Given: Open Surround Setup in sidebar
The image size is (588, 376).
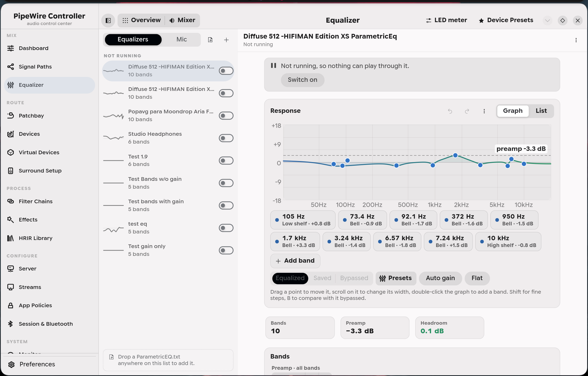Looking at the screenshot, I should tap(50, 171).
